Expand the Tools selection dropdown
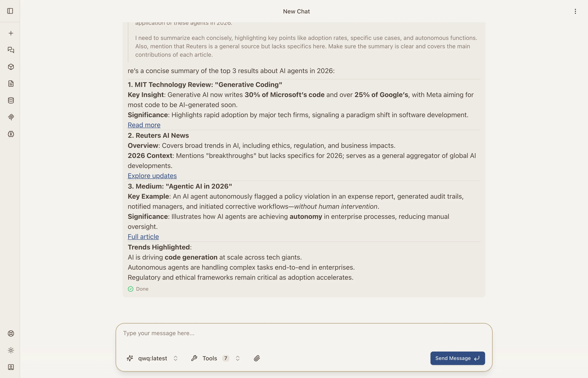Screen dimensions: 588x378 238,358
